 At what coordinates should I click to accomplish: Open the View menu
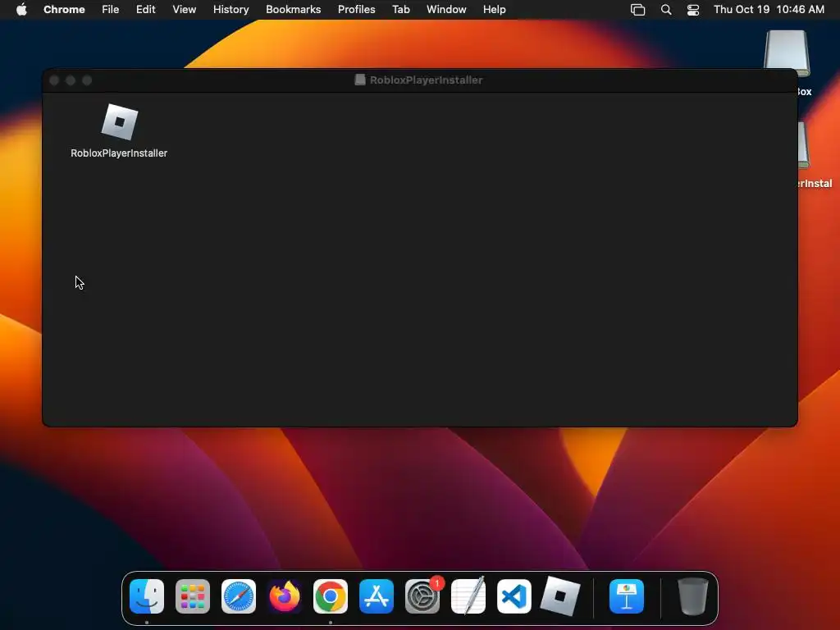185,9
